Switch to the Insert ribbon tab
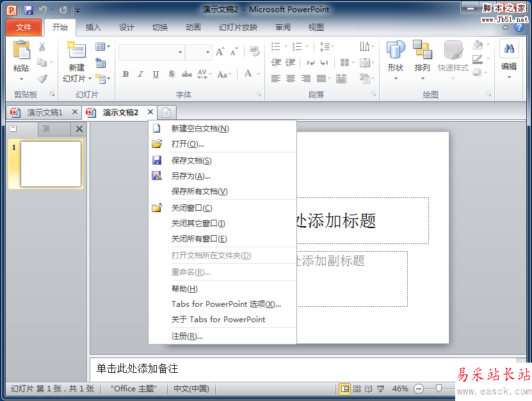The width and height of the screenshot is (532, 401). point(93,27)
